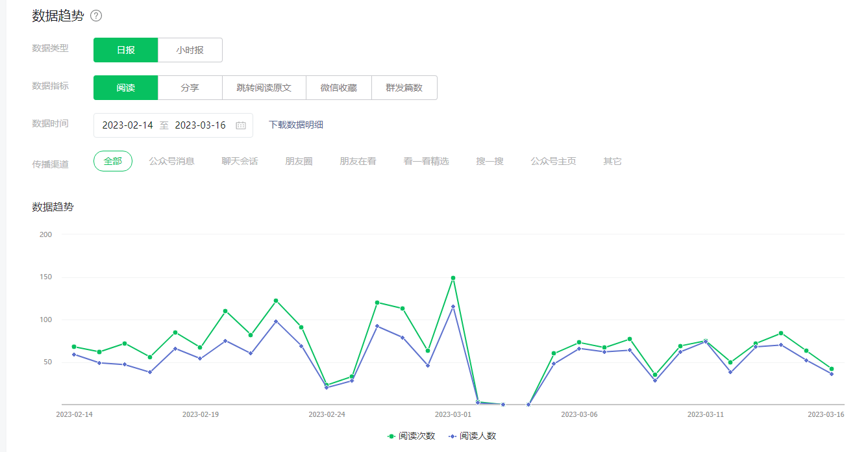Click the 2023-02-19 x-axis label
Image resolution: width=868 pixels, height=452 pixels.
201,414
